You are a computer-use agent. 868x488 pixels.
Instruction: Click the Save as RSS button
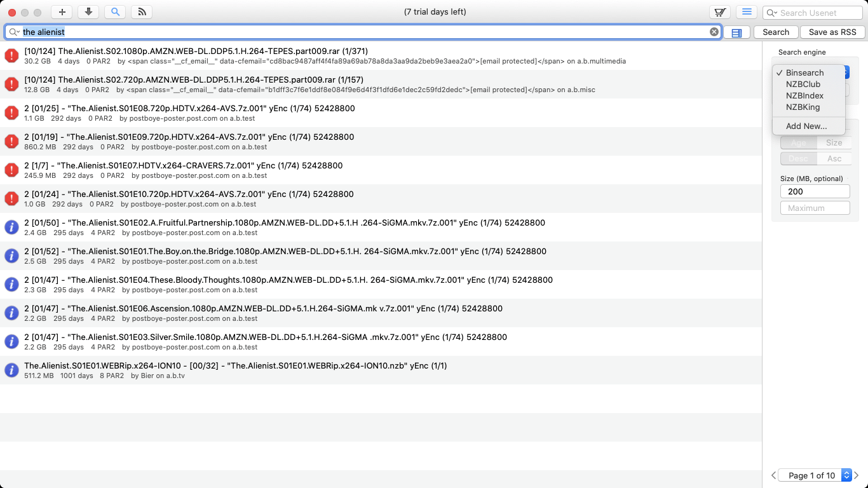pyautogui.click(x=832, y=32)
